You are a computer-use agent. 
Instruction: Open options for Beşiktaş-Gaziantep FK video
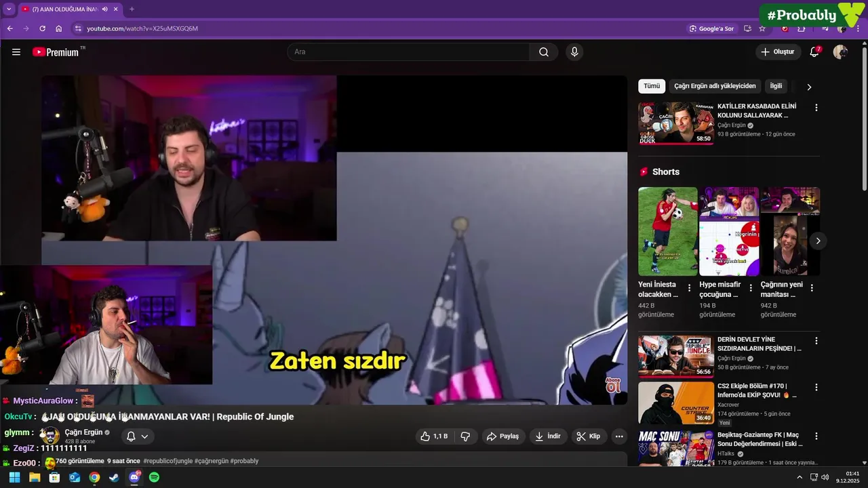[816, 436]
